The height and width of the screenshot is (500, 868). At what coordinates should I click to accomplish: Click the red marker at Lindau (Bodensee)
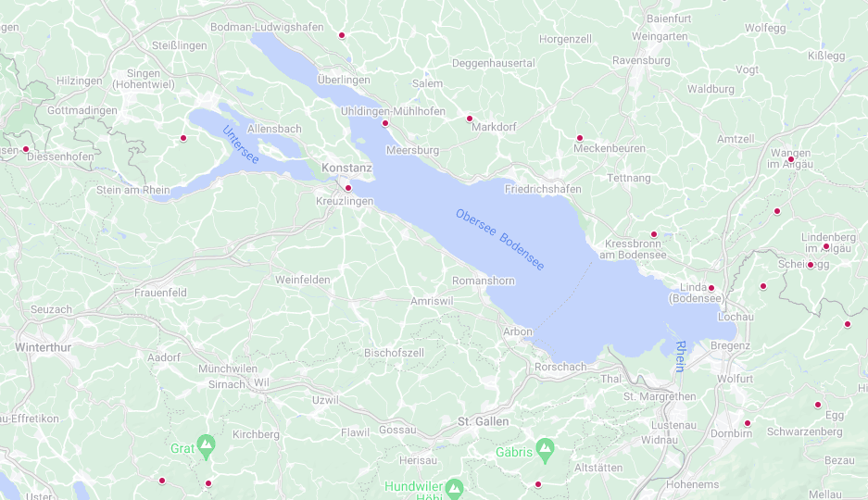711,288
